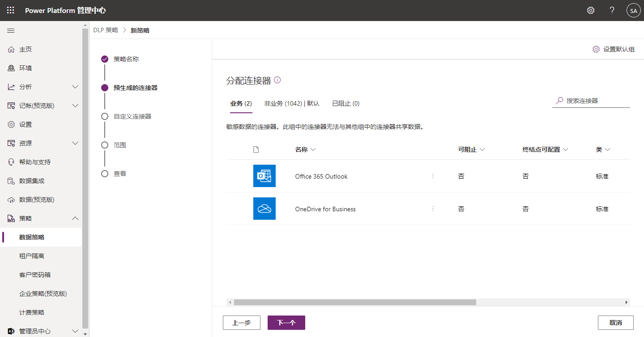
Task: Click the DLP 策略 breadcrumb link
Action: pos(106,30)
